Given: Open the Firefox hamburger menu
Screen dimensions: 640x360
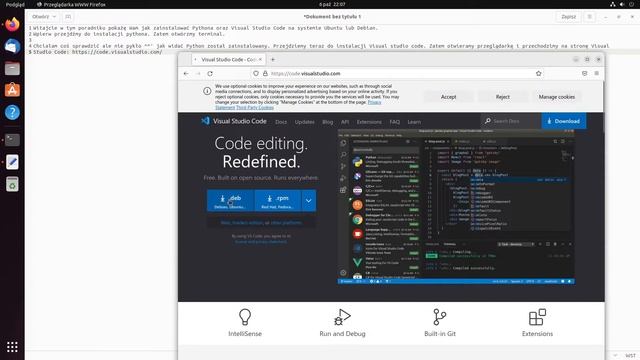Looking at the screenshot, I should pyautogui.click(x=597, y=73).
